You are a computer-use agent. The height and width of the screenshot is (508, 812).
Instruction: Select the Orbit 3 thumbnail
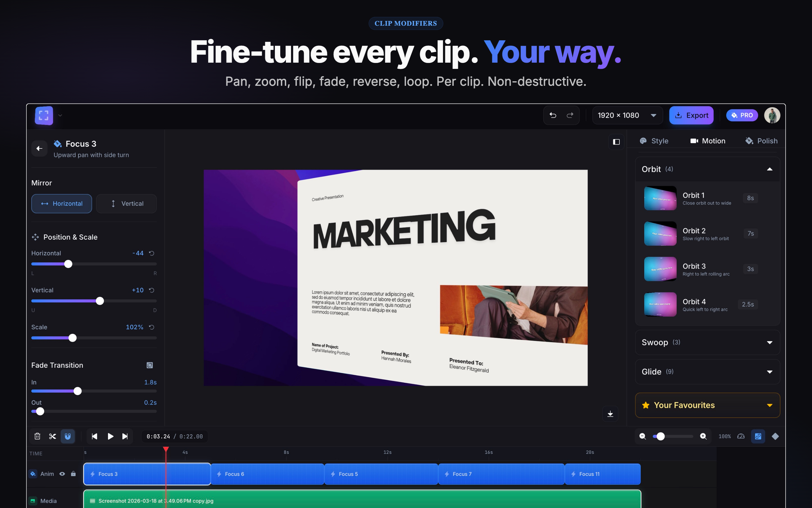pyautogui.click(x=660, y=269)
